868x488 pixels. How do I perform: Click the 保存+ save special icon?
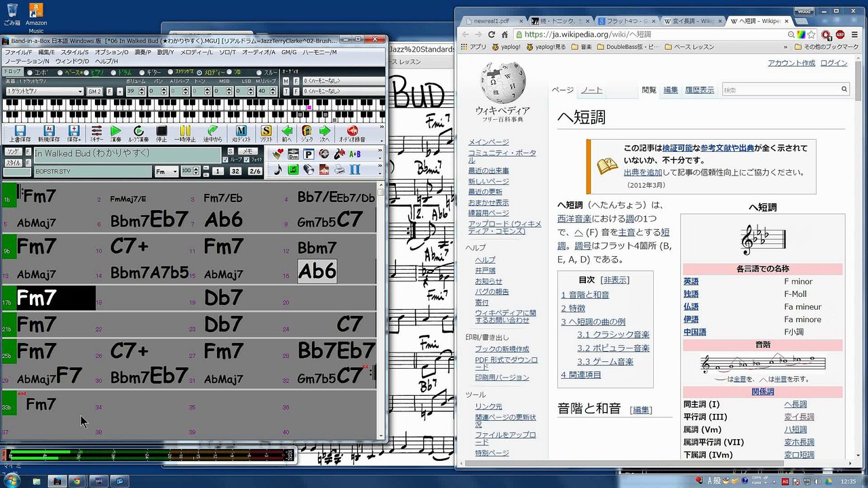tap(74, 134)
